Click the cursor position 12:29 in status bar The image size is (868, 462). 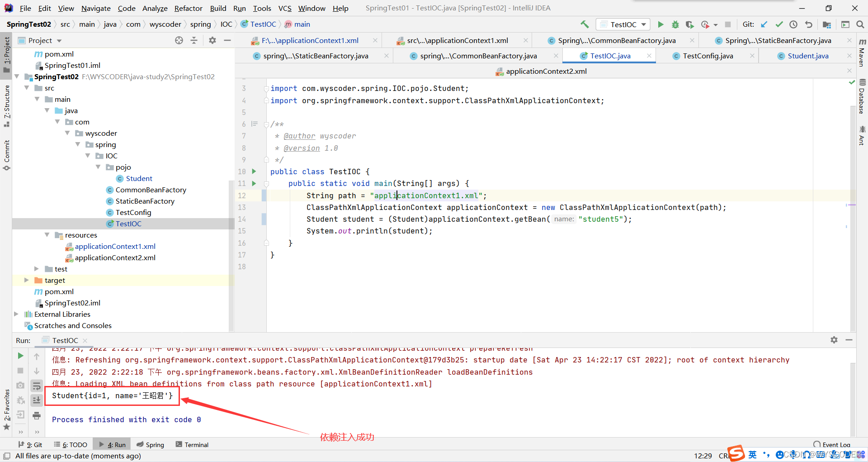703,456
